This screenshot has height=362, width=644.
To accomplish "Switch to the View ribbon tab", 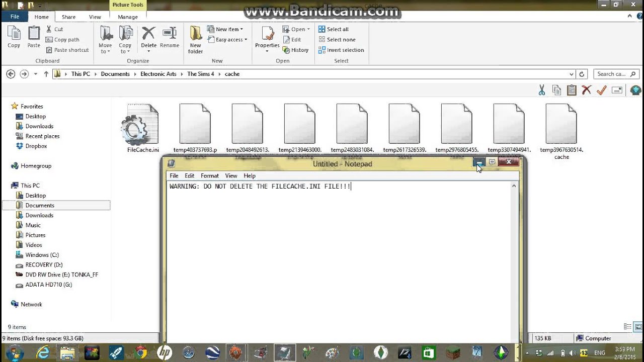I will click(x=95, y=17).
